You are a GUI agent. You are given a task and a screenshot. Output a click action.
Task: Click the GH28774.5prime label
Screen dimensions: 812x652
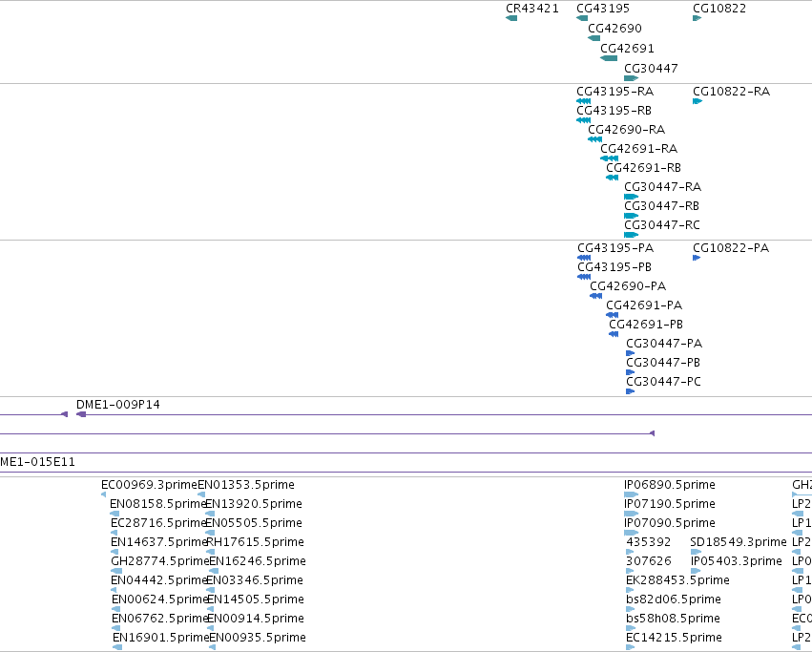click(x=160, y=561)
